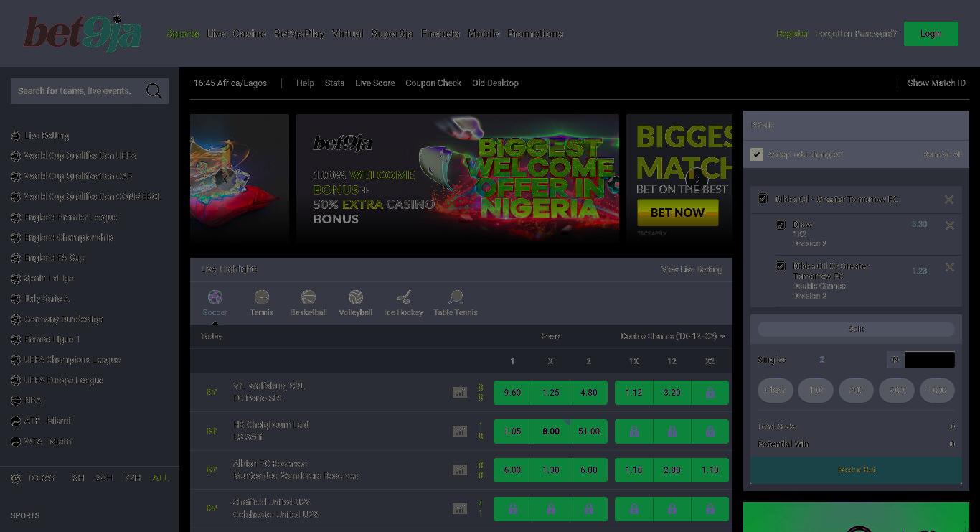The width and height of the screenshot is (980, 532).
Task: Go to the next banner slide
Action: tap(697, 179)
